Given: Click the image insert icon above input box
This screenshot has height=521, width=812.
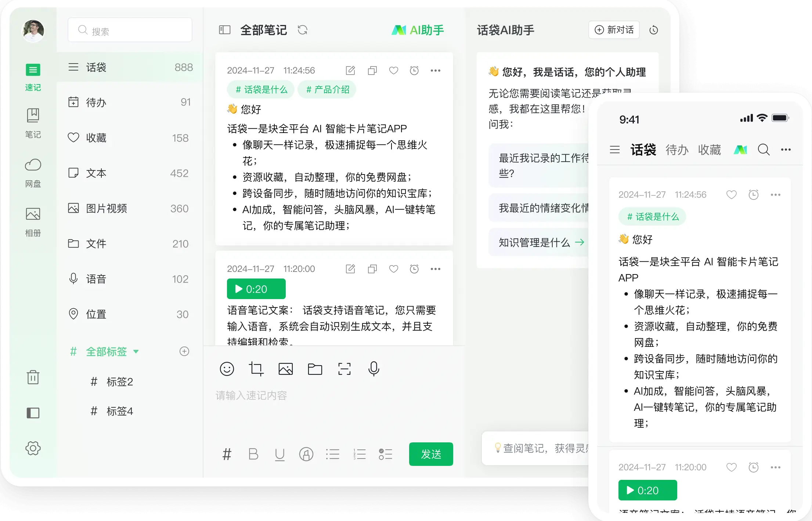Looking at the screenshot, I should (x=286, y=369).
